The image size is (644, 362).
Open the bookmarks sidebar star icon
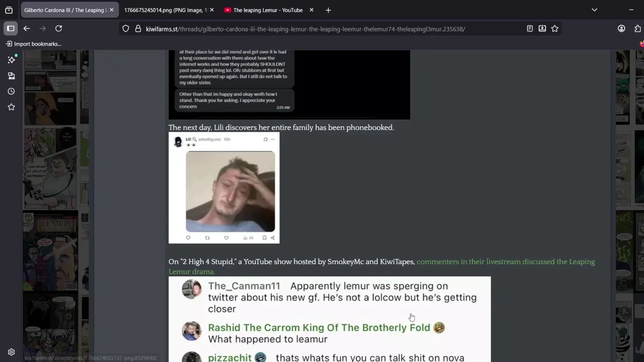(12, 107)
